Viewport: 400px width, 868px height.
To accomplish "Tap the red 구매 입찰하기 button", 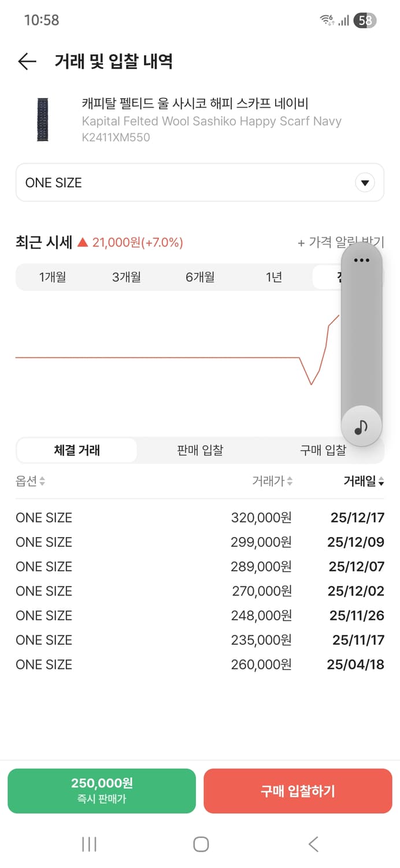I will (x=298, y=791).
